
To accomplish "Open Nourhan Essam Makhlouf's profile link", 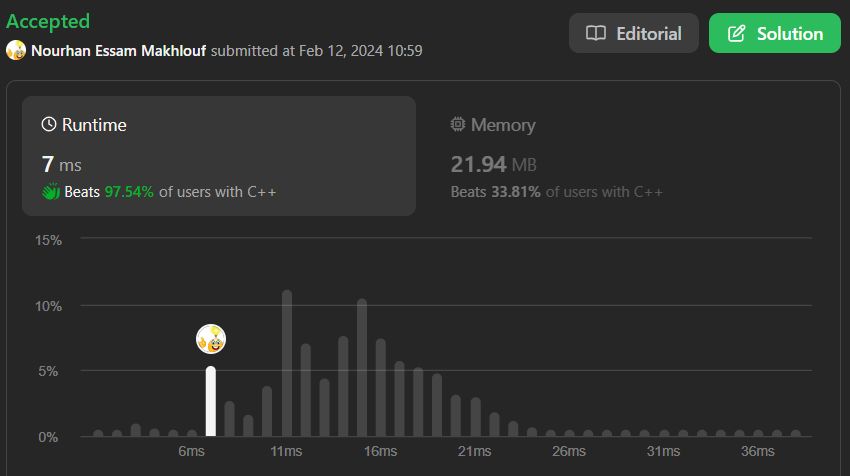I will click(118, 50).
